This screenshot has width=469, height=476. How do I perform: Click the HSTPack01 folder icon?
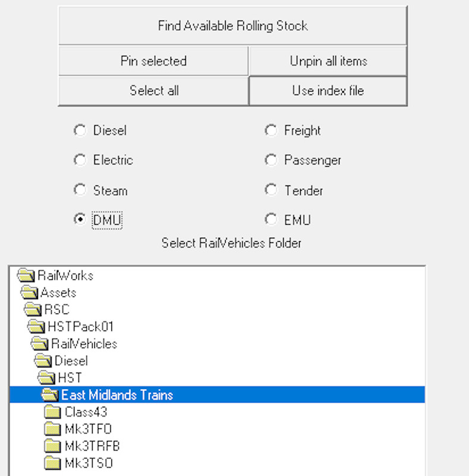click(36, 326)
